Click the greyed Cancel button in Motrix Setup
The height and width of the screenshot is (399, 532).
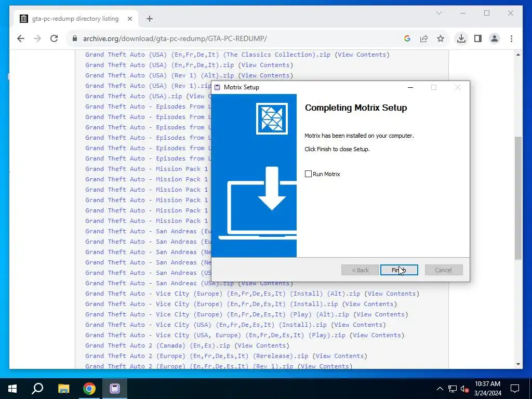(444, 270)
